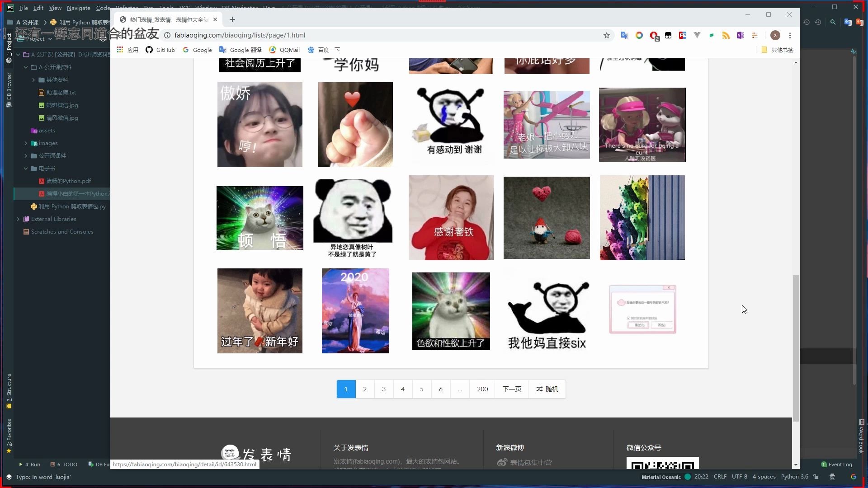
Task: Open the Event Log in PyCharm
Action: 836,464
